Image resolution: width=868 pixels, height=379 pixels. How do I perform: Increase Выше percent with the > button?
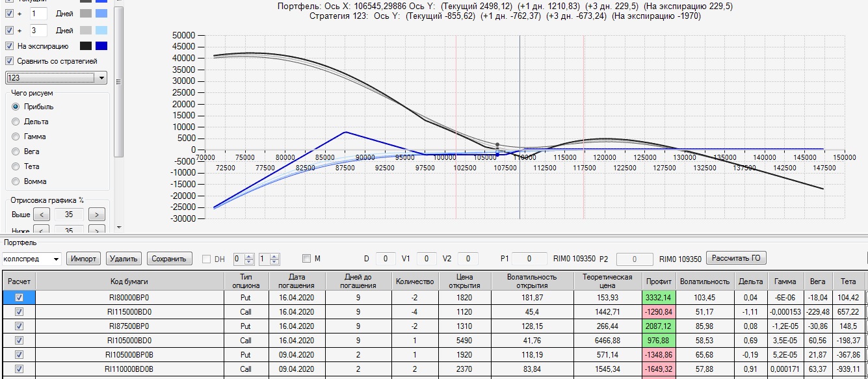point(96,215)
